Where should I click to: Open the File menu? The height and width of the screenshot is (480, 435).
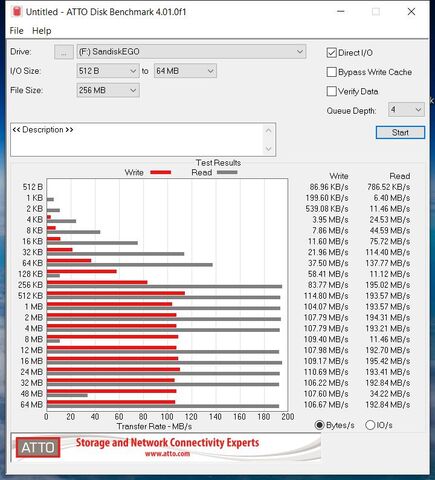pos(16,31)
